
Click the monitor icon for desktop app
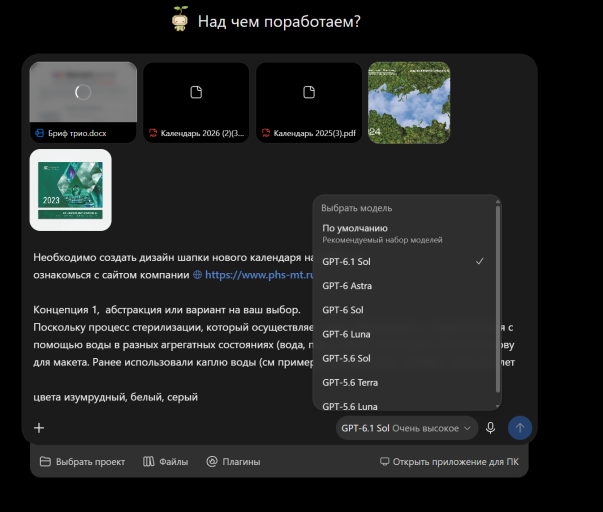coord(384,461)
